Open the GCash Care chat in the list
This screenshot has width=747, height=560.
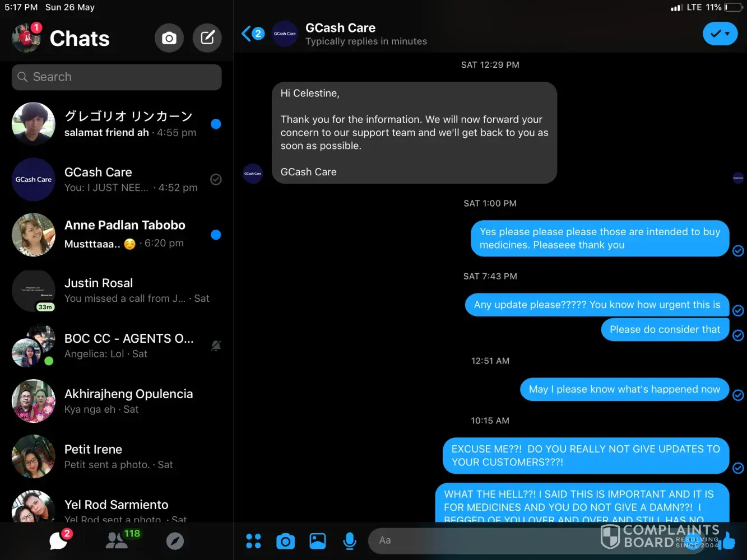coord(117,179)
